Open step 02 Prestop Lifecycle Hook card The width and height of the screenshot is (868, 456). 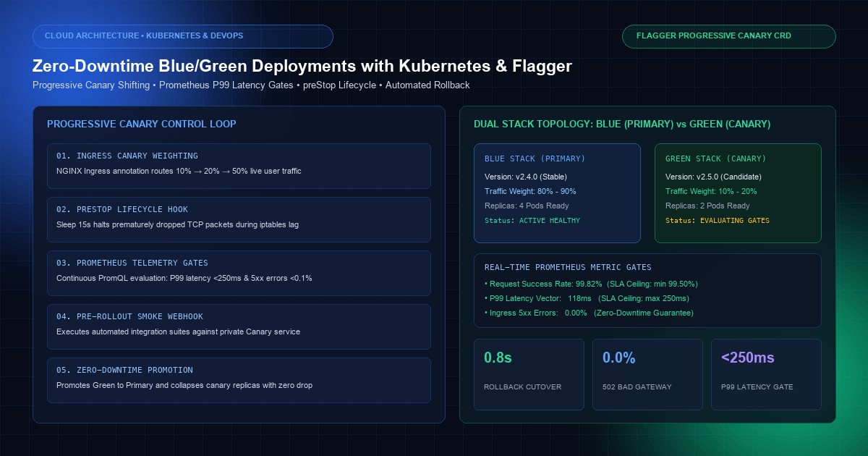coord(239,219)
